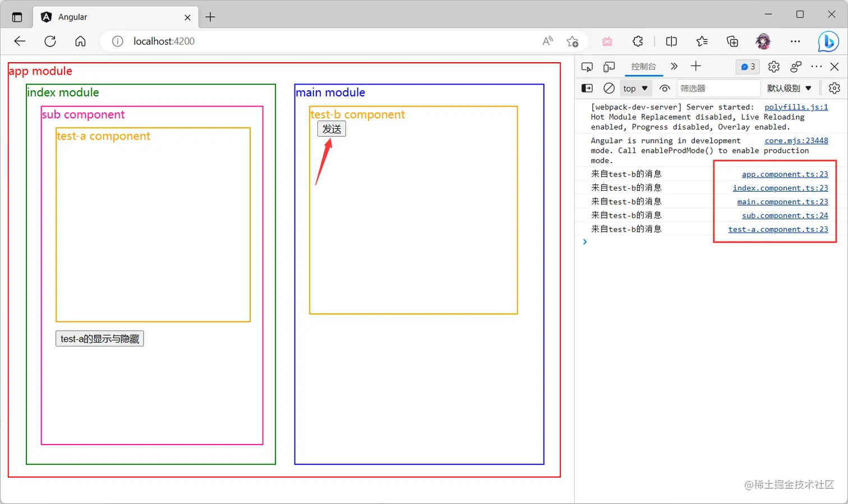The image size is (848, 504).
Task: Focus the 筛选器 filter field
Action: pyautogui.click(x=718, y=88)
